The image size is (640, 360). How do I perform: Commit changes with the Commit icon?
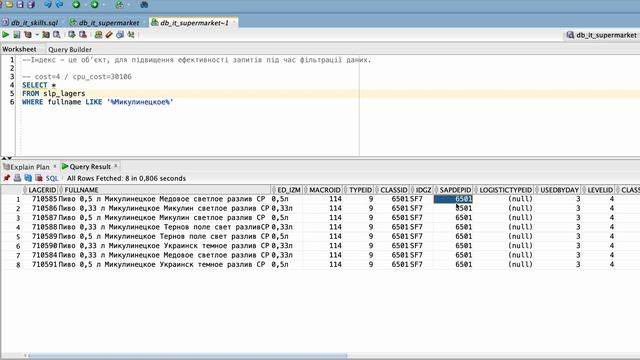pyautogui.click(x=72, y=35)
